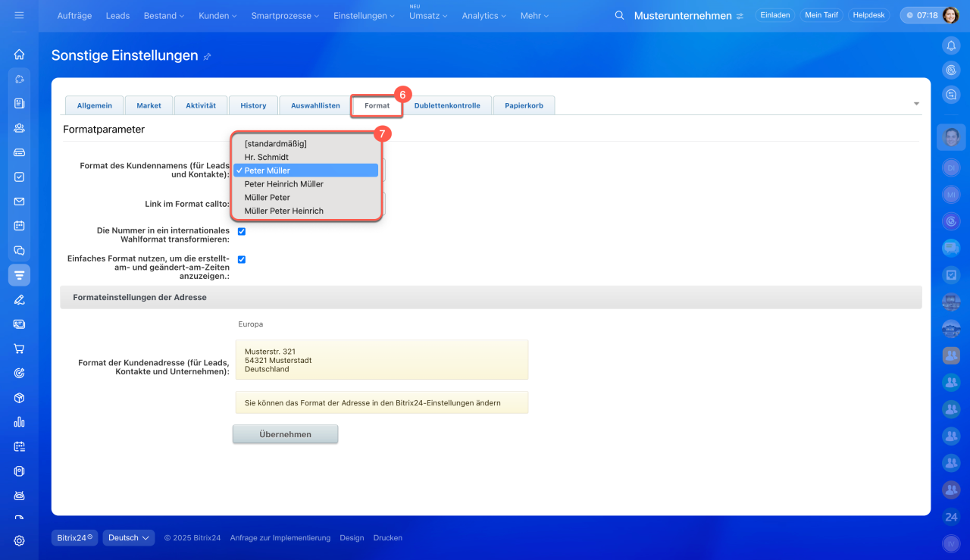Click the pin icon beside Sonstige Einstellungen
Viewport: 970px width, 560px height.
point(208,56)
